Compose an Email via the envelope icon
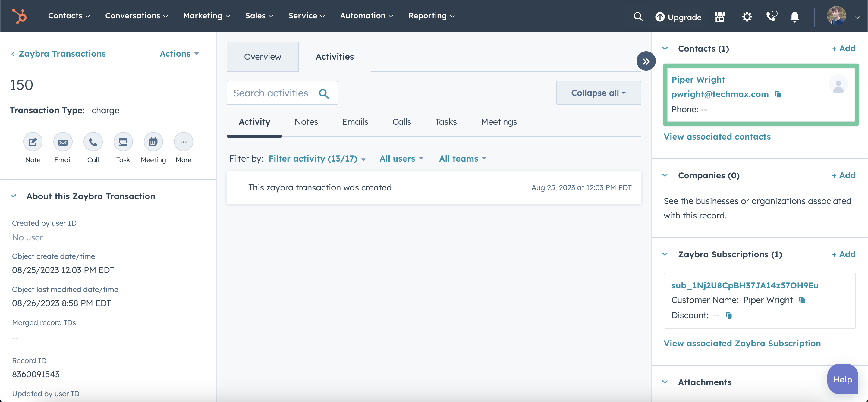 63,142
